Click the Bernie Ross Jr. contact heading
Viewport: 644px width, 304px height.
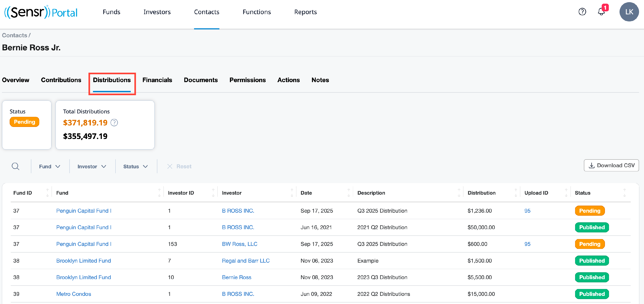click(x=31, y=48)
